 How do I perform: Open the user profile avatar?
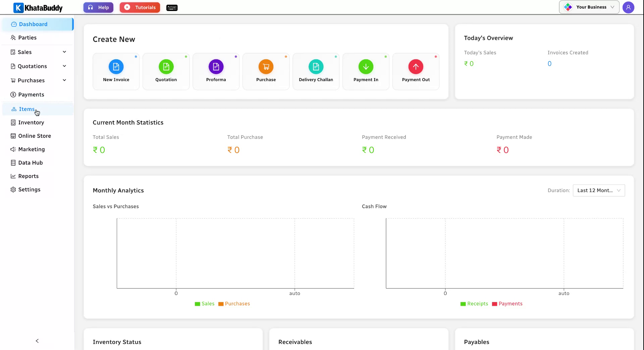tap(628, 7)
